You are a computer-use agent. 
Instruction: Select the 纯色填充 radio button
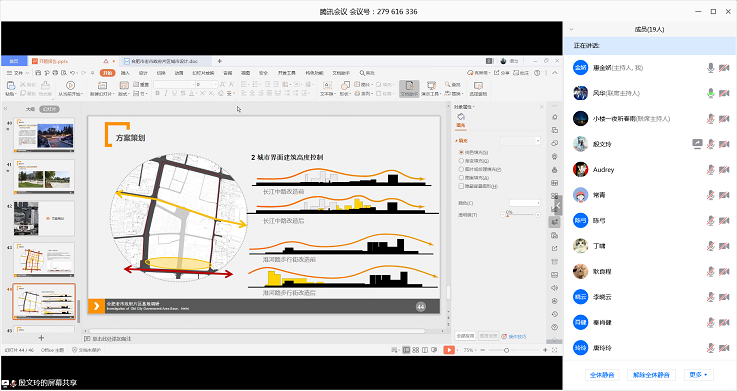pyautogui.click(x=461, y=152)
